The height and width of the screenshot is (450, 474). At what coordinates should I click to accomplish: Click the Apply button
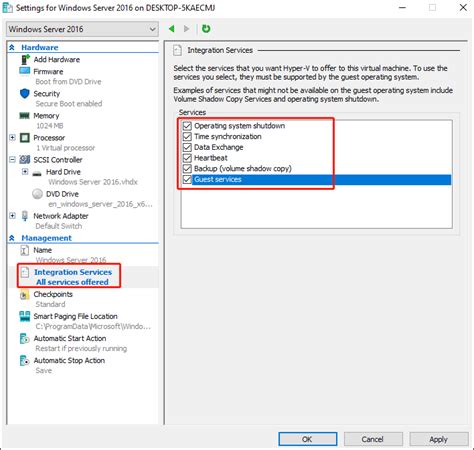point(439,439)
